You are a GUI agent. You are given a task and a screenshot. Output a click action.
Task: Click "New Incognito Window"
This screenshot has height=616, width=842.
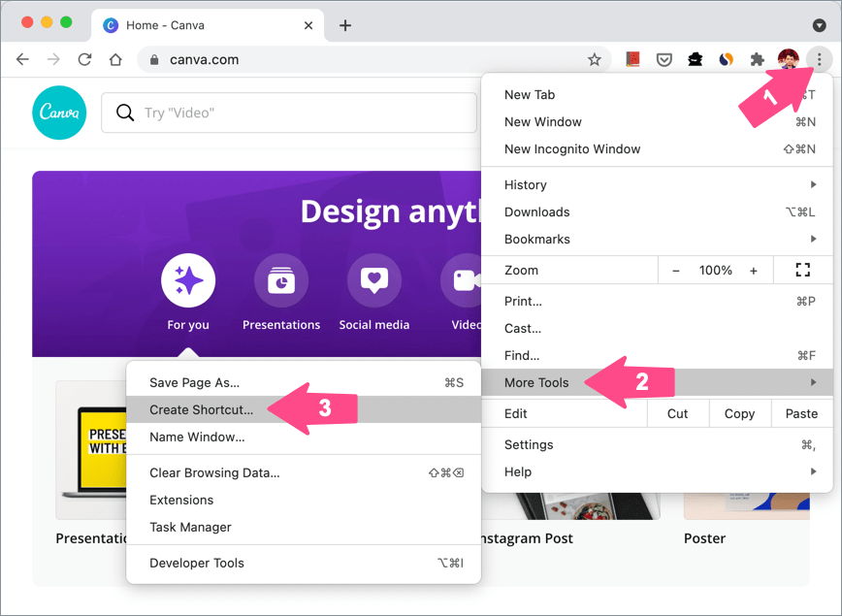click(x=571, y=148)
